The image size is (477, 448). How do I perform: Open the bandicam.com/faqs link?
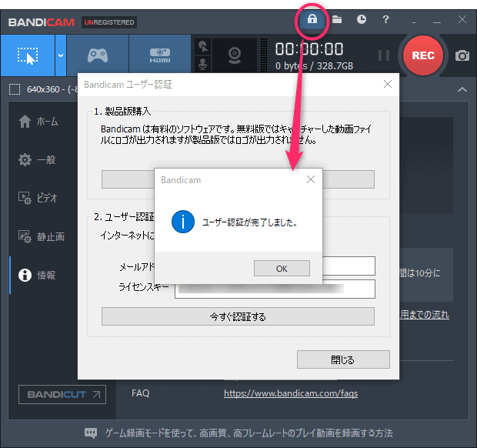pos(290,393)
